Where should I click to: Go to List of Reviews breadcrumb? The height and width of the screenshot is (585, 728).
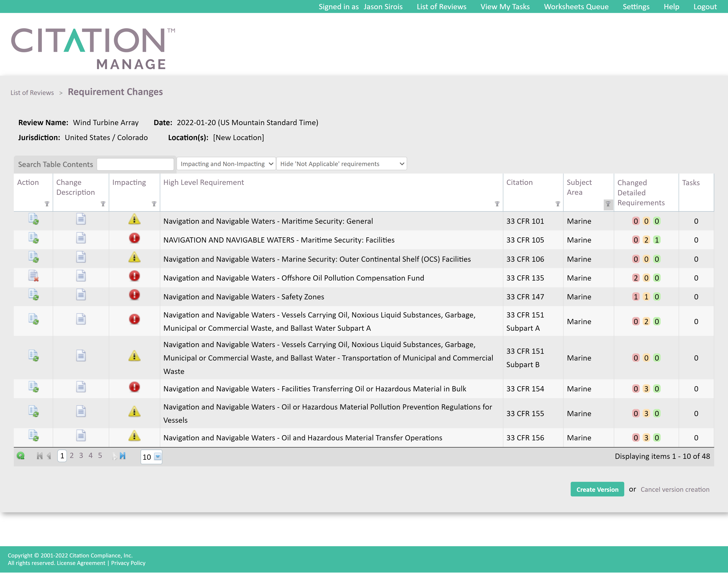(x=32, y=93)
